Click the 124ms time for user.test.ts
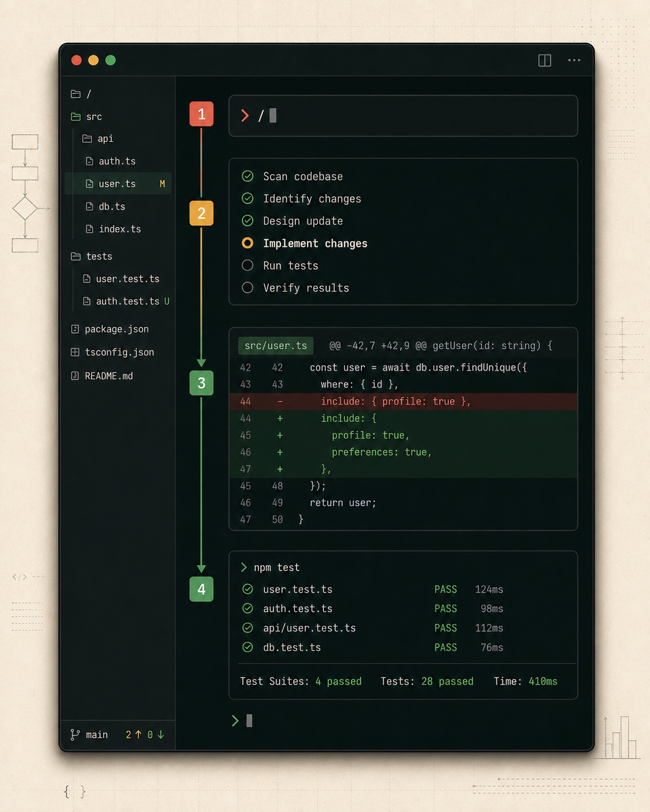The width and height of the screenshot is (650, 812). pos(489,589)
